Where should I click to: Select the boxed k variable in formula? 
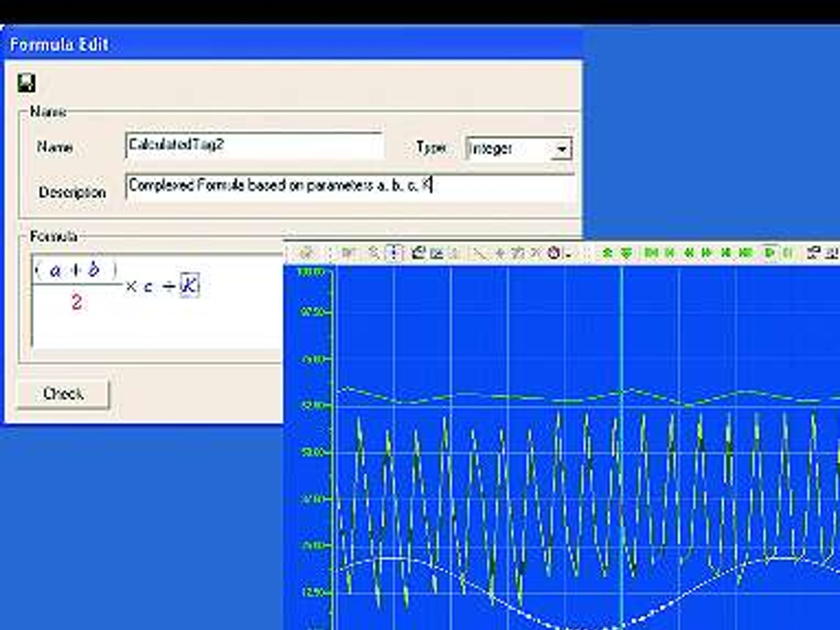pos(189,285)
